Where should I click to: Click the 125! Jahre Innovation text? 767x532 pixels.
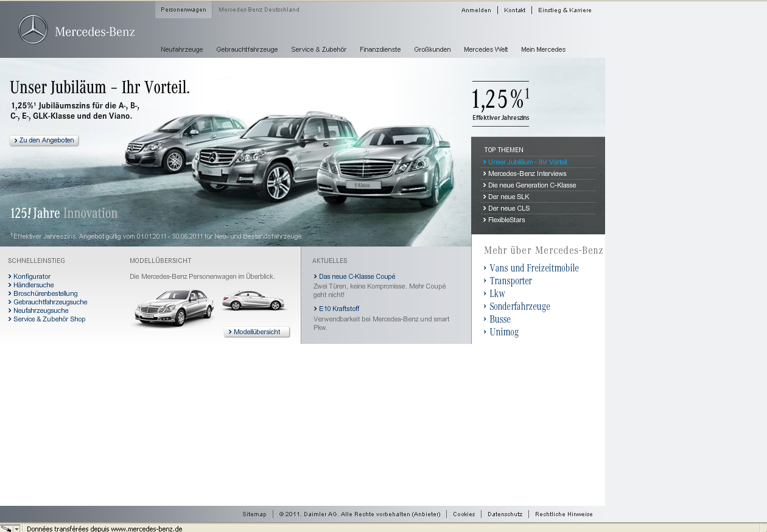(x=64, y=213)
